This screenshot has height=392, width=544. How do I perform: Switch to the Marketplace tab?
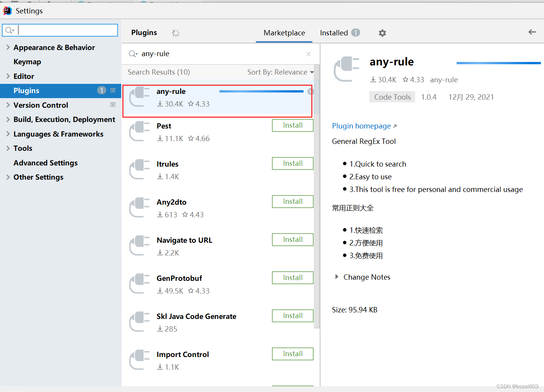click(284, 33)
